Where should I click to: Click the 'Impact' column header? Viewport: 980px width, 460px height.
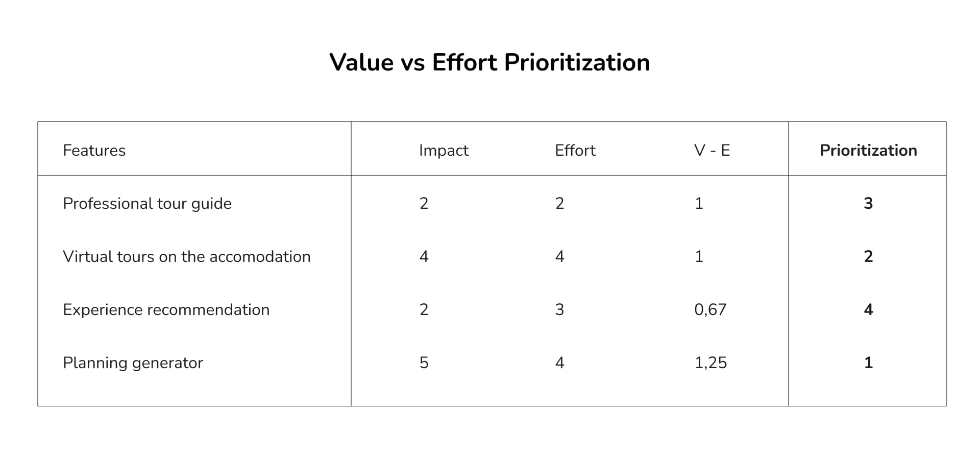[443, 151]
